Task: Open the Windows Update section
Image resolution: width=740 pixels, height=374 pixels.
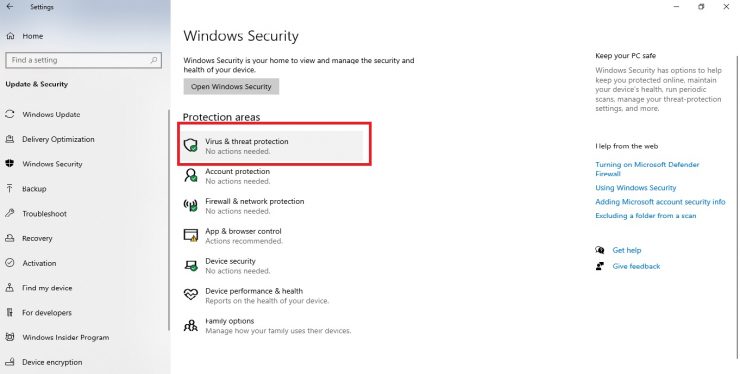Action: (x=51, y=115)
